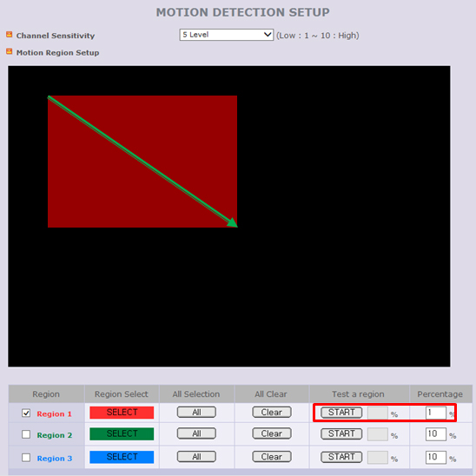Start the Region 1 motion test
This screenshot has width=476, height=476.
(x=341, y=413)
